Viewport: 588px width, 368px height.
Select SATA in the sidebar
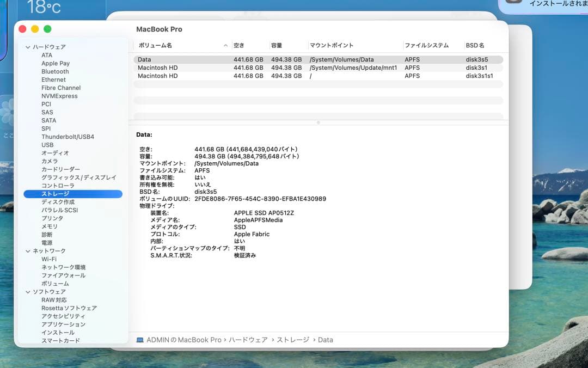(x=49, y=120)
